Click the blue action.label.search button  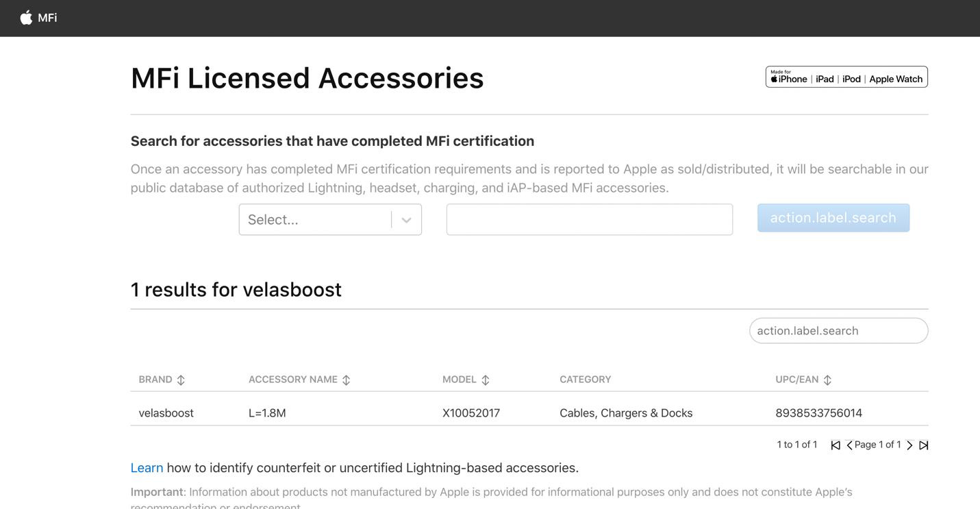833,218
